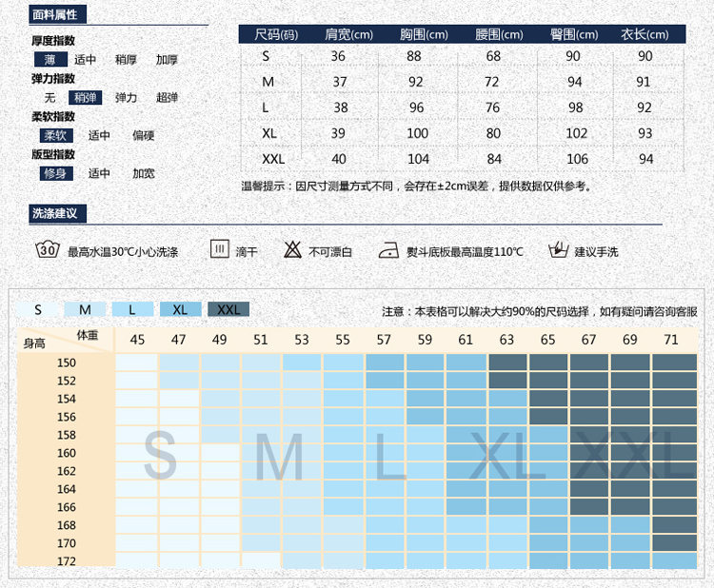Select the 稍弹 elasticity option
The height and width of the screenshot is (588, 714).
[85, 97]
